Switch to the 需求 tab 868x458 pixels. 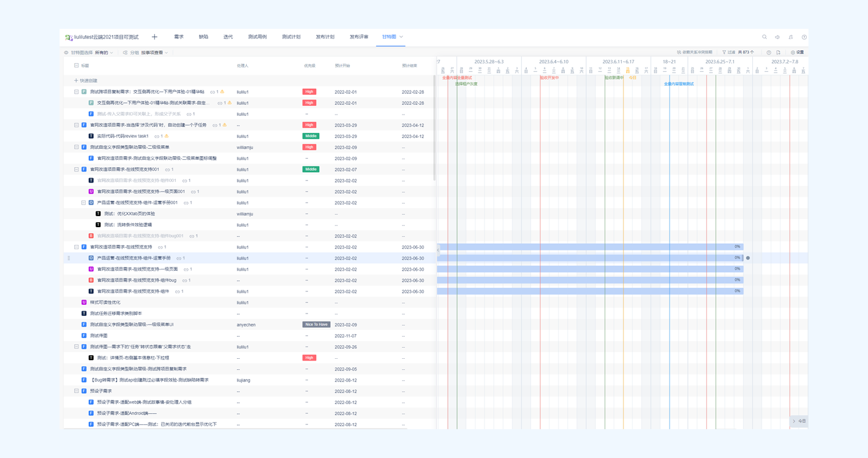(179, 37)
